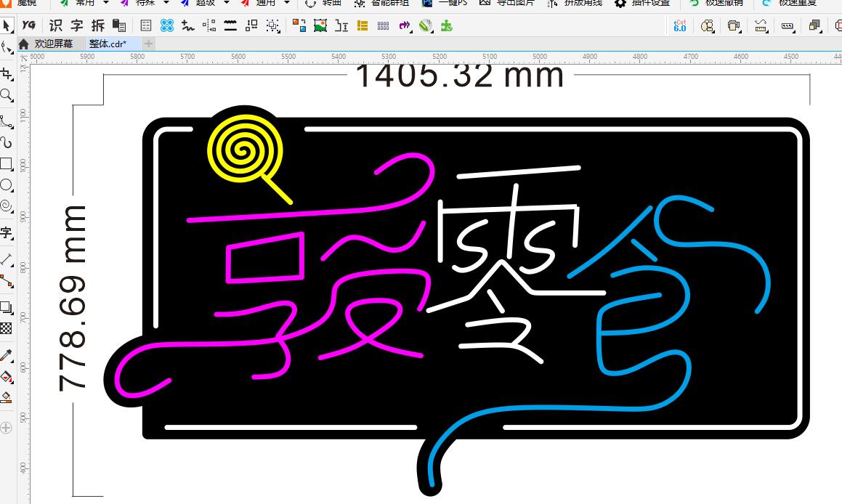Viewport: 842px width, 504px height.
Task: Select the Zoom magnifier tool
Action: coord(7,96)
